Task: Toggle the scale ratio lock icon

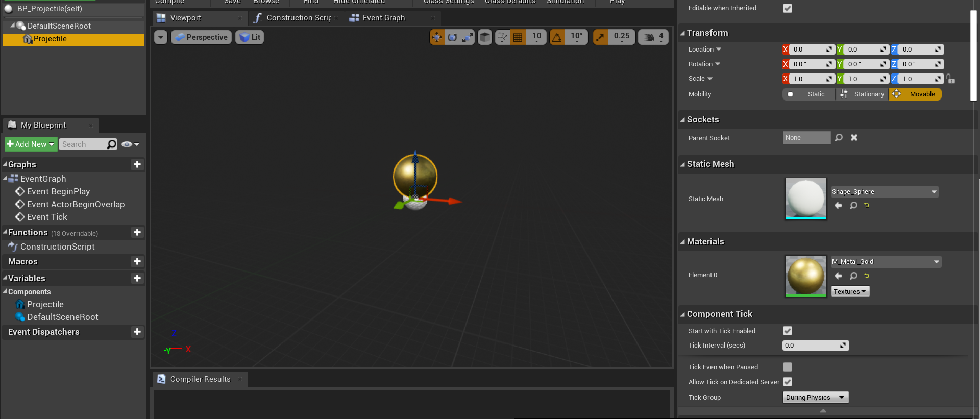Action: click(950, 79)
